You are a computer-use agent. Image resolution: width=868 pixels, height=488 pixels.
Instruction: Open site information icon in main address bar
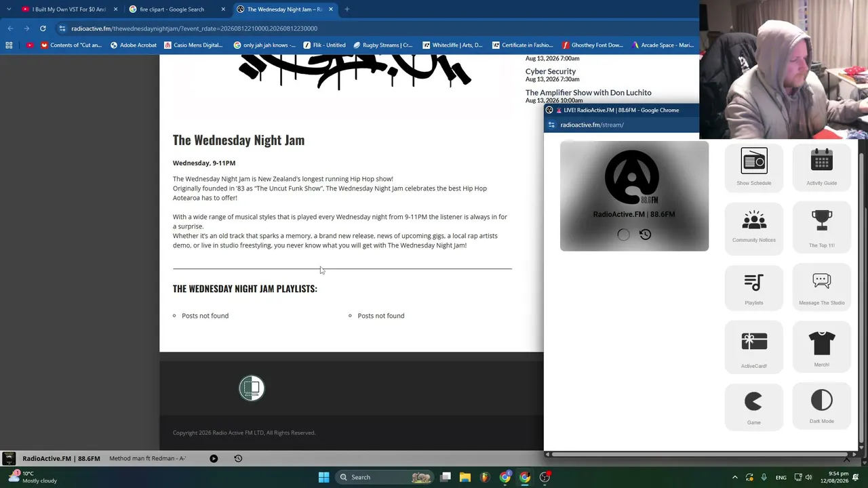(62, 28)
